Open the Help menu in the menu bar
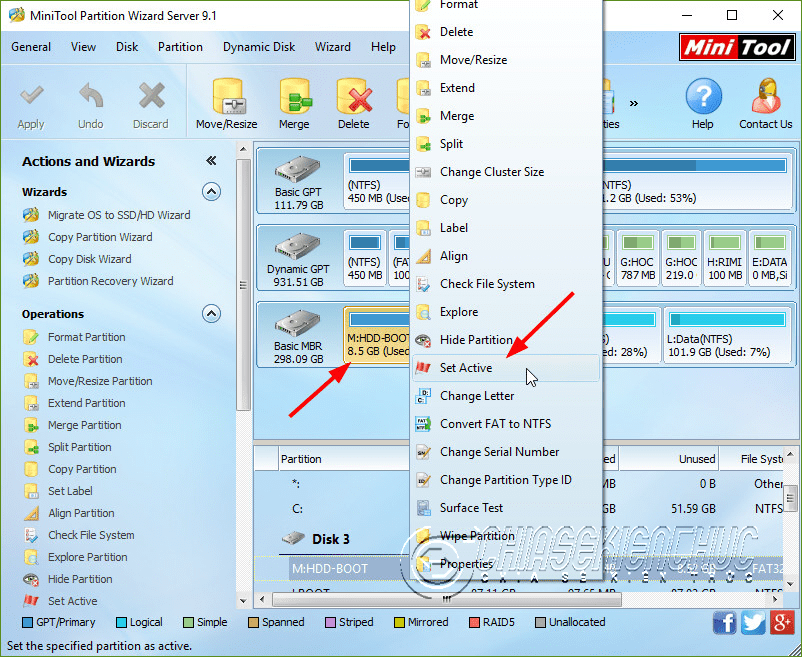Screen dimensions: 802x657 point(383,47)
